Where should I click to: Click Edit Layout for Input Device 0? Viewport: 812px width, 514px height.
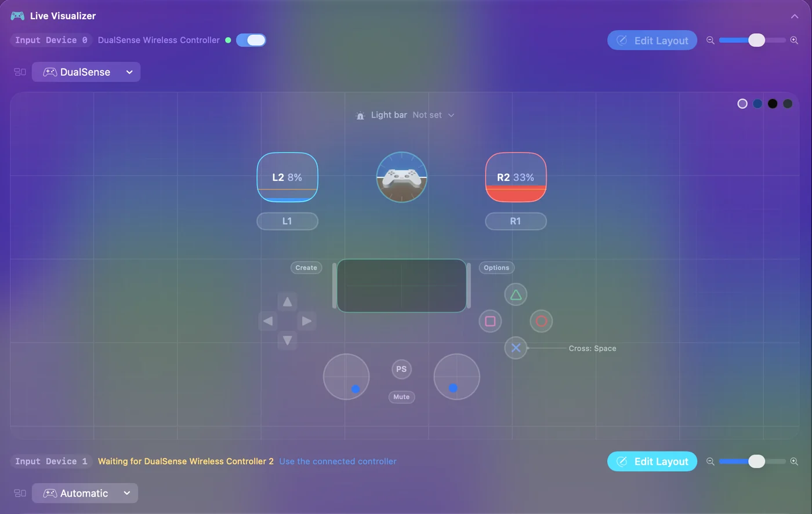[x=652, y=40]
